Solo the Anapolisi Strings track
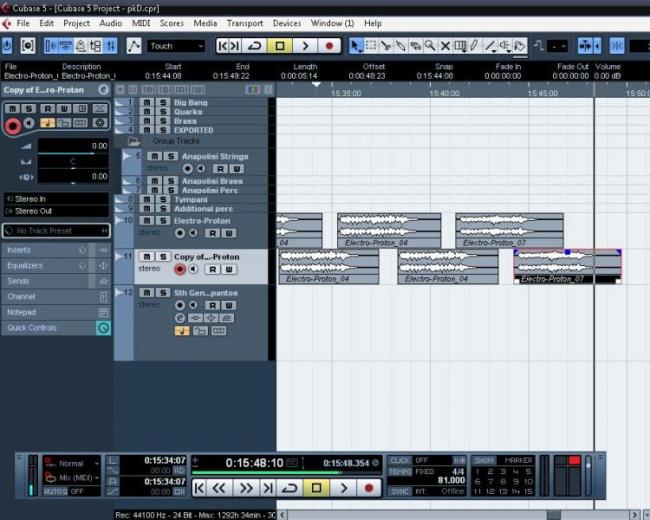 171,156
